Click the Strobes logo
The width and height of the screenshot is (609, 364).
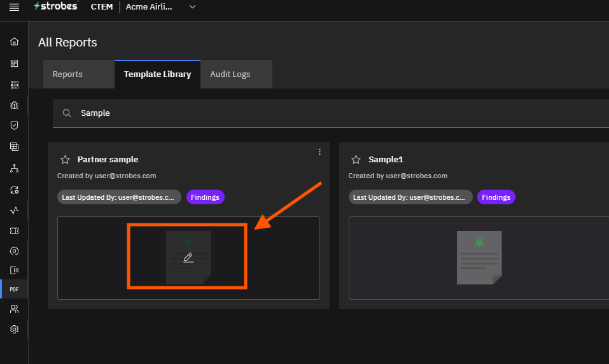(56, 6)
